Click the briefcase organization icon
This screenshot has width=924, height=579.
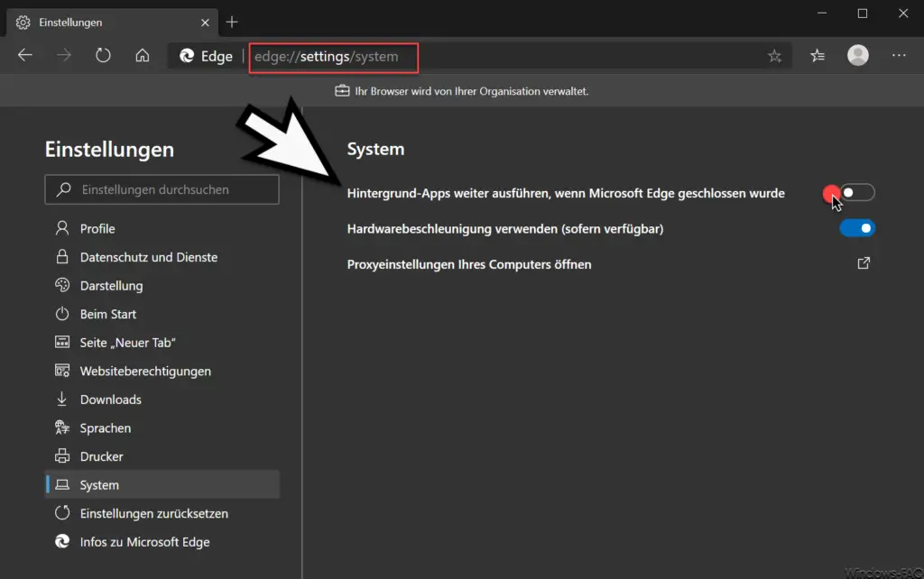point(342,91)
